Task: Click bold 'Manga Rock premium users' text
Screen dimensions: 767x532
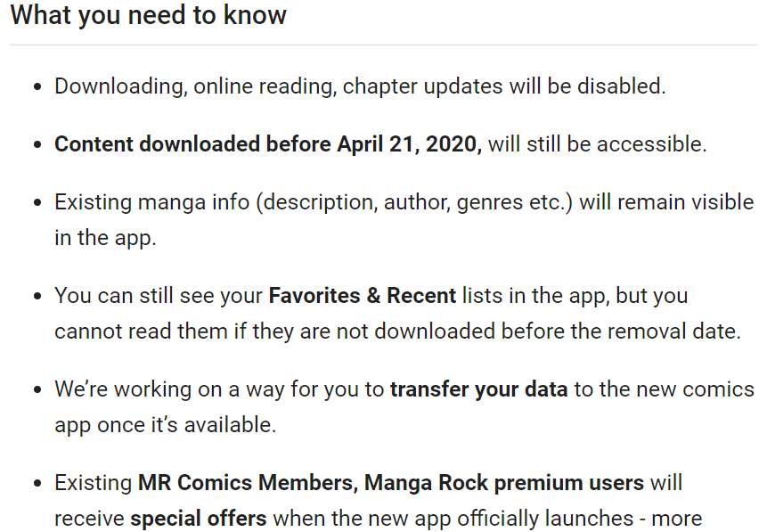Action: 504,483
